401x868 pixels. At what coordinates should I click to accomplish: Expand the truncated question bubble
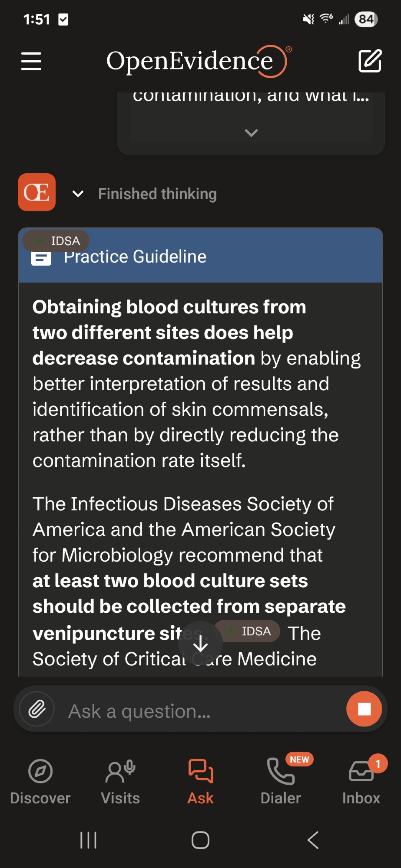coord(251,132)
